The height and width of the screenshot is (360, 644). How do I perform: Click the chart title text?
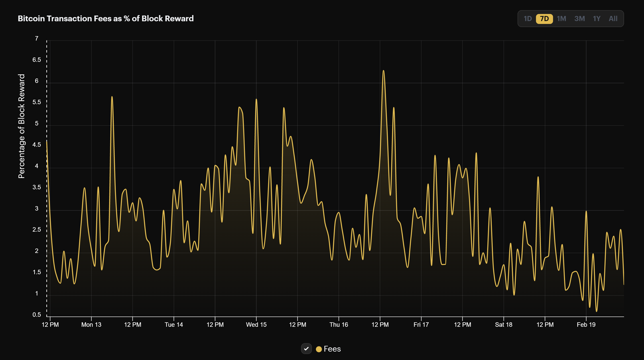click(106, 18)
